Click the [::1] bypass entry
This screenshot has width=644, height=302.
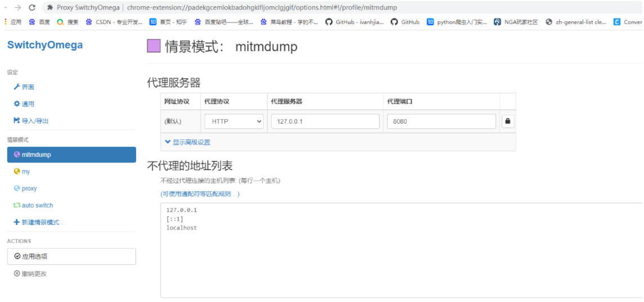pyautogui.click(x=174, y=219)
